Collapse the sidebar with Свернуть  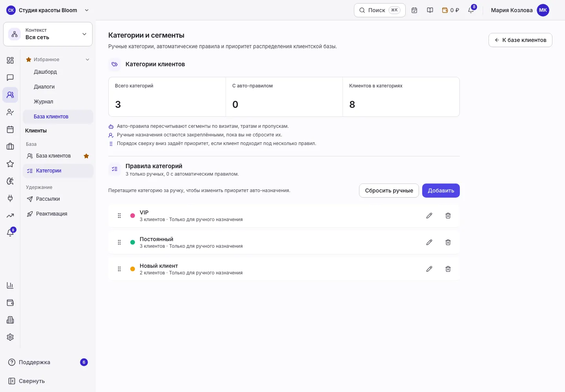48,381
